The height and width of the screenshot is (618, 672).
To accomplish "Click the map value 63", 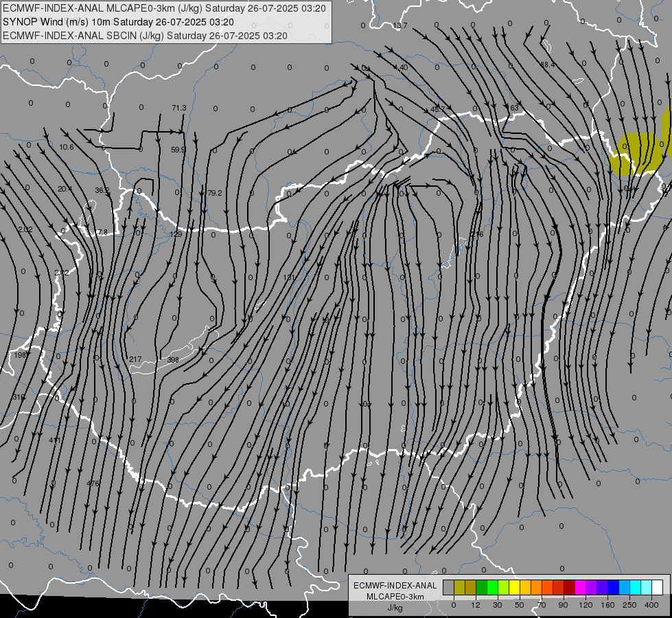I will pyautogui.click(x=514, y=108).
